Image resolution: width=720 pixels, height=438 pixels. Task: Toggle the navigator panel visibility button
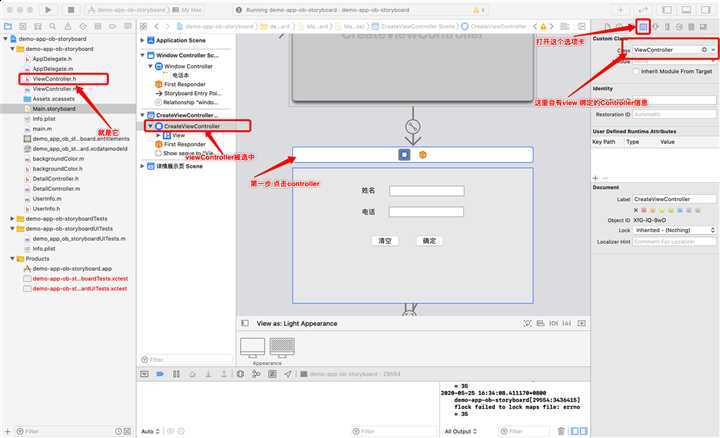[x=667, y=10]
